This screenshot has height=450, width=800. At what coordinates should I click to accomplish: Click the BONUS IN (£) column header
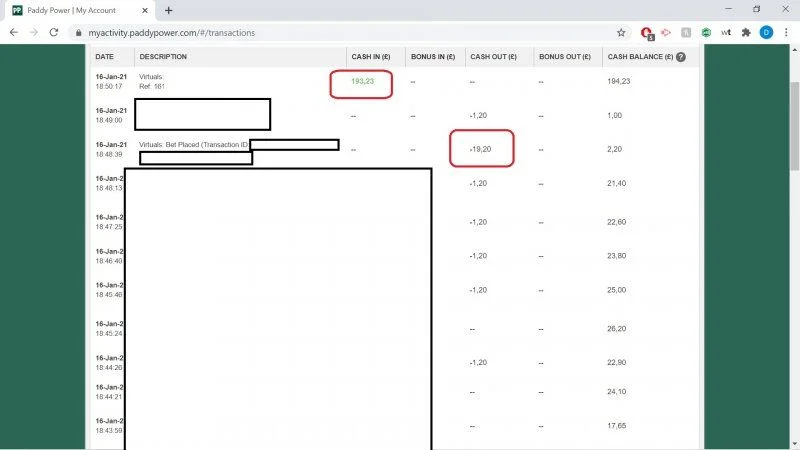tap(433, 57)
